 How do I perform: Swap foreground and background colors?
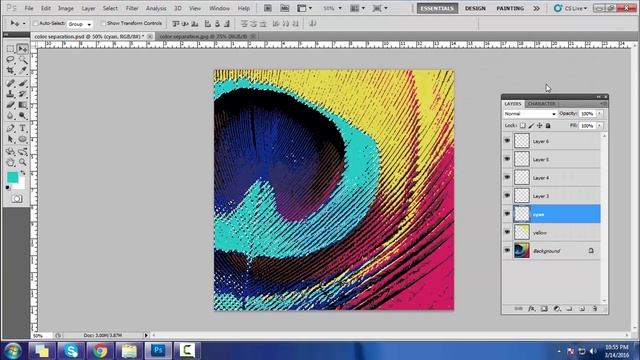coord(23,173)
